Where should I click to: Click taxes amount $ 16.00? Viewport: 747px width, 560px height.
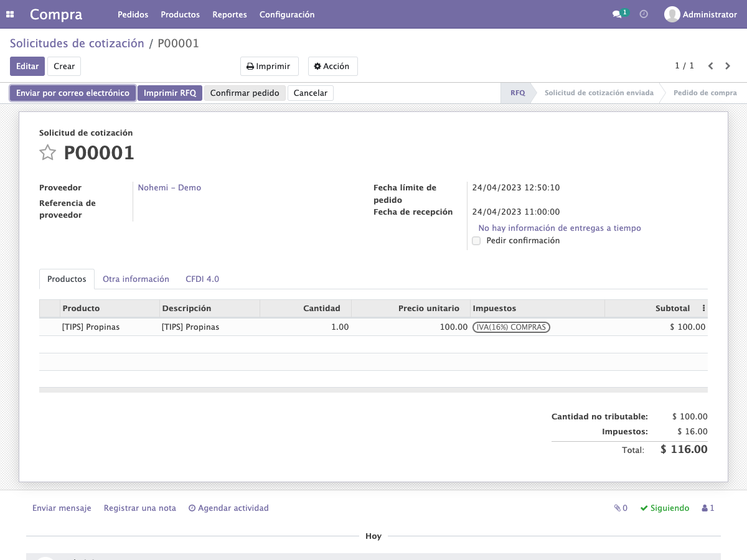pos(692,432)
